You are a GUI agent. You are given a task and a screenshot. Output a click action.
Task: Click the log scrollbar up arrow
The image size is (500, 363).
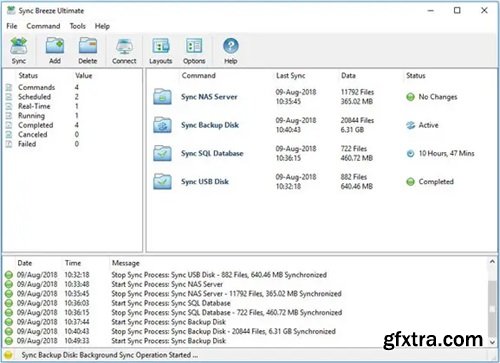click(492, 262)
